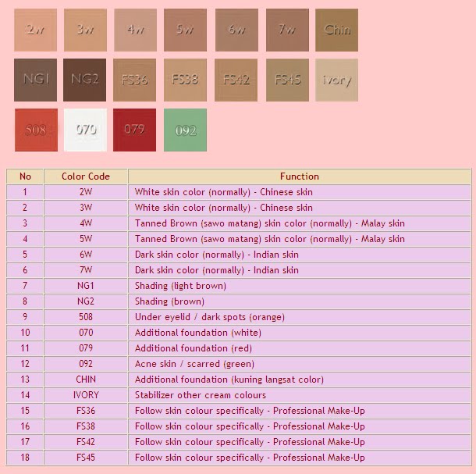Click "Stabilizer other cream colours" text
This screenshot has height=474, width=476.
[201, 395]
